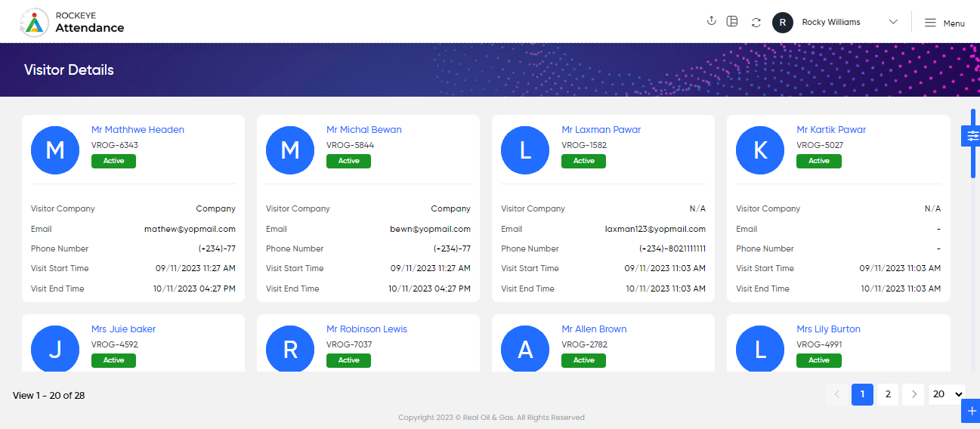The image size is (980, 429).
Task: Select visitor ID VROG-4592
Action: pyautogui.click(x=115, y=344)
